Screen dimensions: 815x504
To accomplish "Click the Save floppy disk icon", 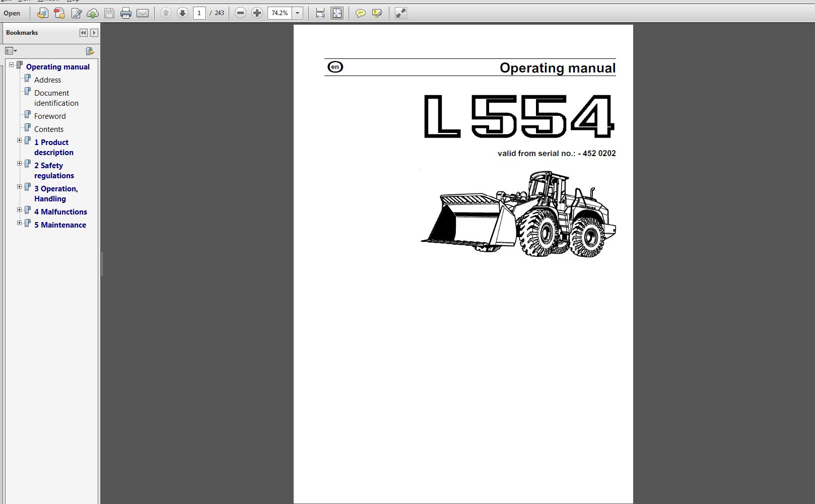I will click(x=109, y=13).
